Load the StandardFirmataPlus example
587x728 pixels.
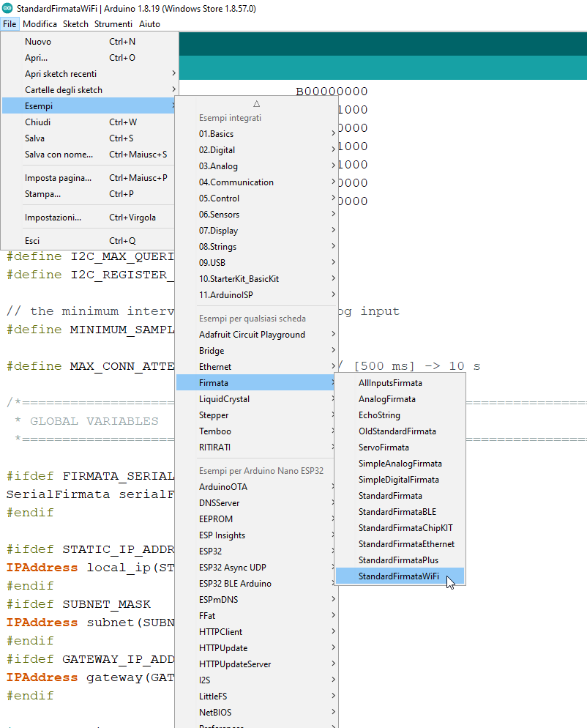pyautogui.click(x=400, y=560)
